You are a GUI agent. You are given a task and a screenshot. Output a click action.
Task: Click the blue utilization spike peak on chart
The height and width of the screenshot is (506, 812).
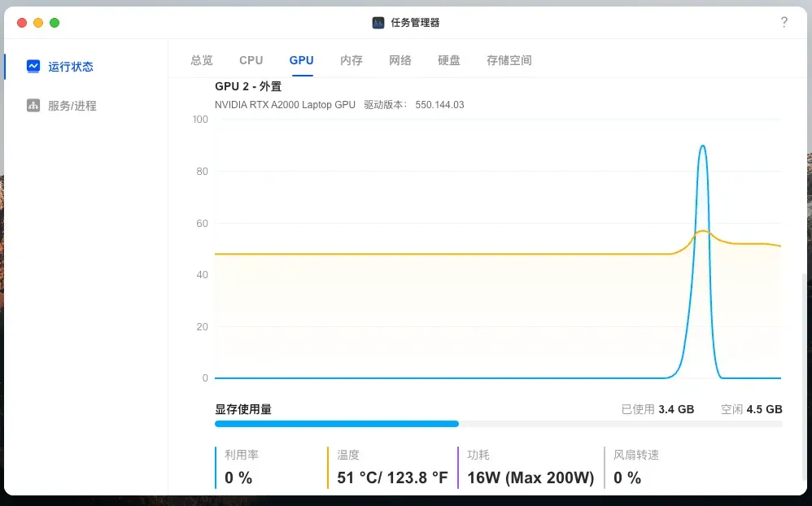[x=702, y=146]
